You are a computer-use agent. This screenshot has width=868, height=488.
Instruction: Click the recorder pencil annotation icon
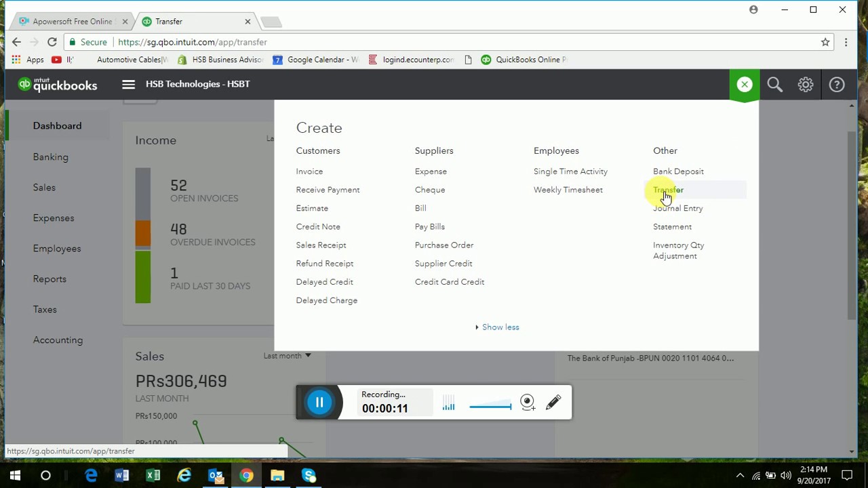pyautogui.click(x=553, y=403)
